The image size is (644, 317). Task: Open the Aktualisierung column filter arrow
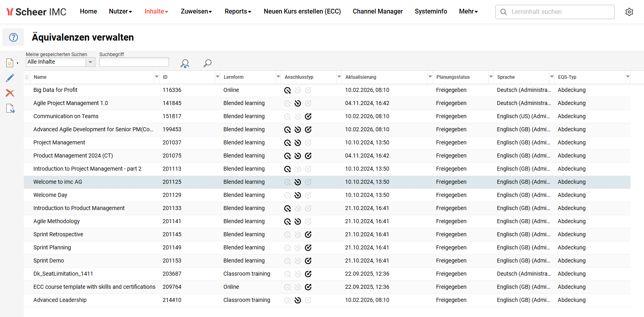pyautogui.click(x=430, y=77)
